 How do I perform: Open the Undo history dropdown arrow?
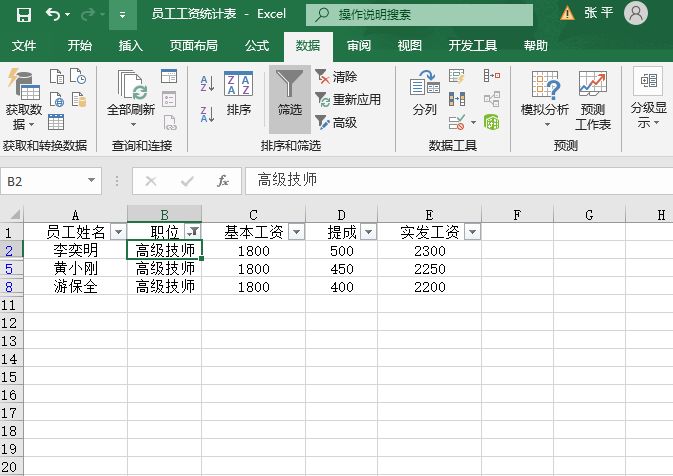click(68, 15)
